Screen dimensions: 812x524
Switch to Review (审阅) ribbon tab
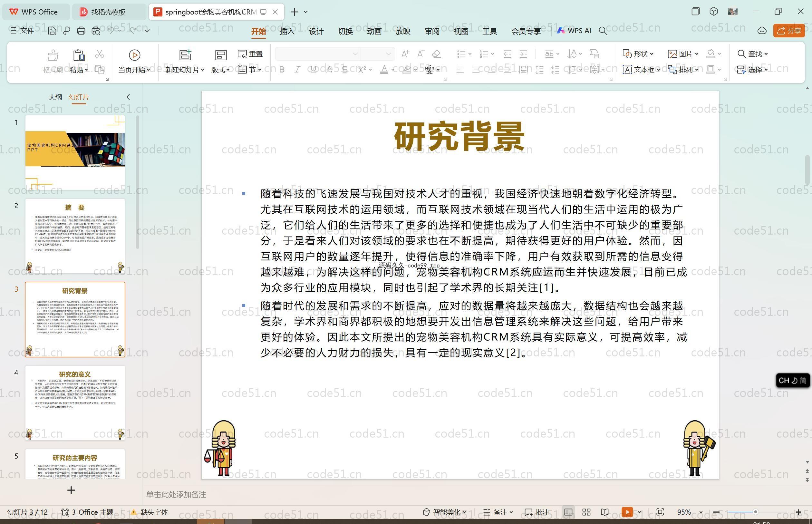tap(432, 31)
